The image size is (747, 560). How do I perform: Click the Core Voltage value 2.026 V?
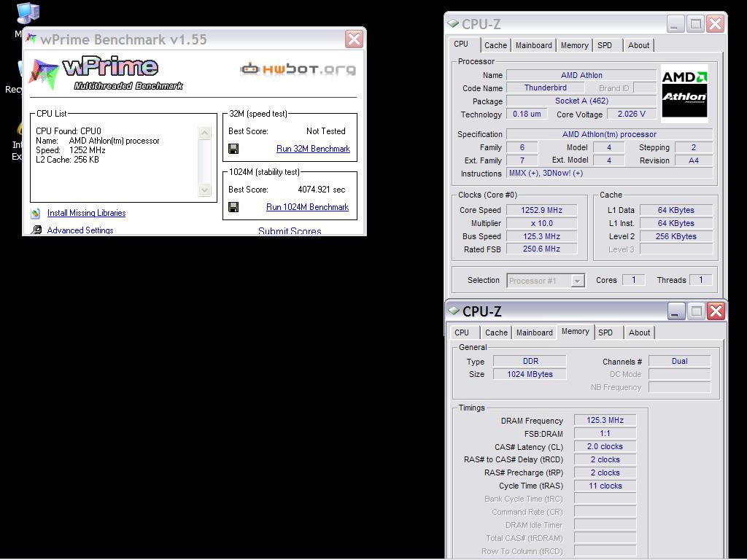(x=631, y=114)
